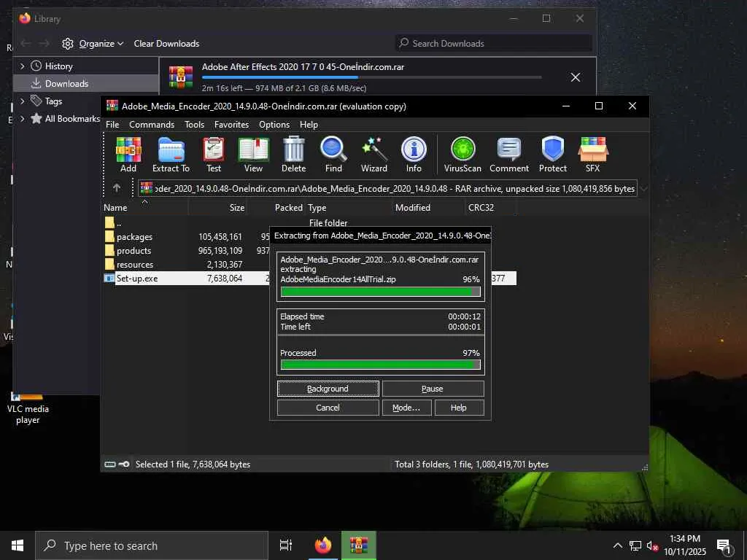Sort by the Packed column header

click(276, 208)
